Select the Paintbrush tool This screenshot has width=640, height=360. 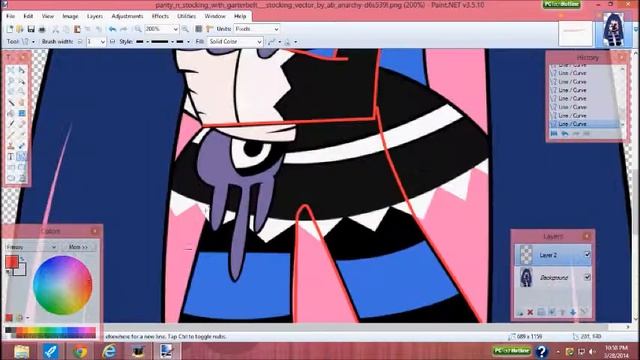(11, 124)
